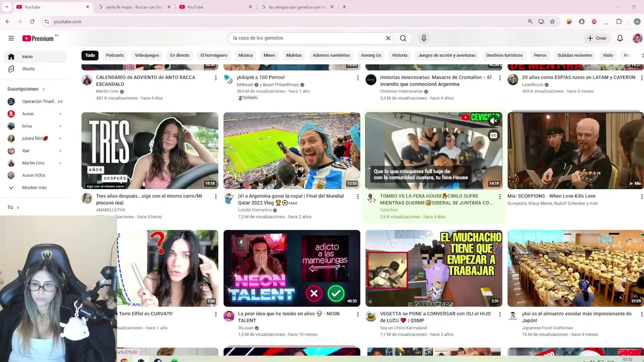The height and width of the screenshot is (362, 644).
Task: Open the tab search dropdown
Action: click(7, 7)
